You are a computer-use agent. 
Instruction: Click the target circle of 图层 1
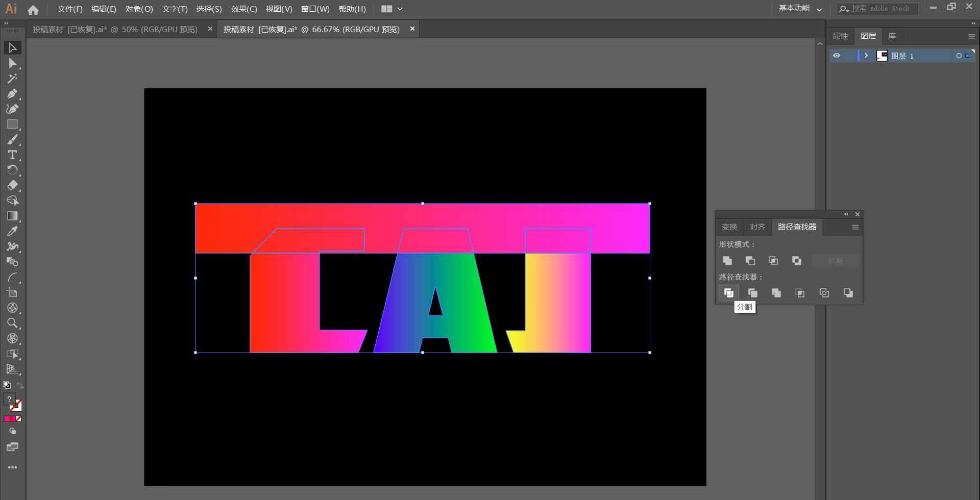(959, 56)
